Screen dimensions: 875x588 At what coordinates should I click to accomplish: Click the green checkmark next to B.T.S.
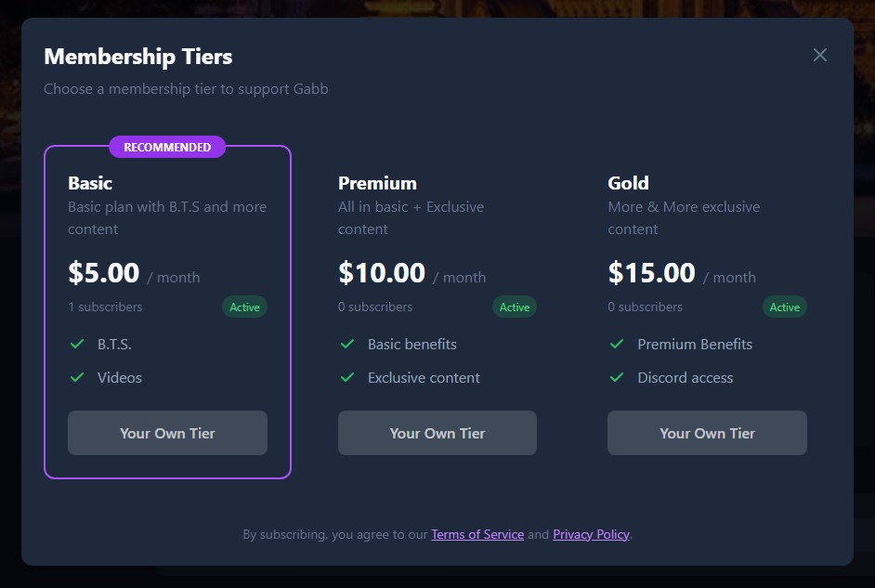click(x=78, y=344)
